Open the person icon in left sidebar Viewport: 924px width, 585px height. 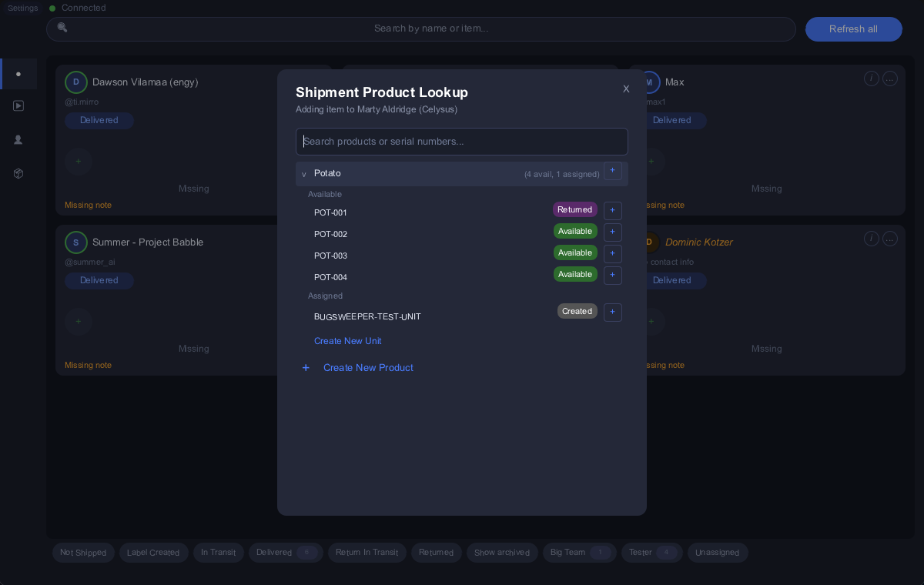click(x=18, y=139)
